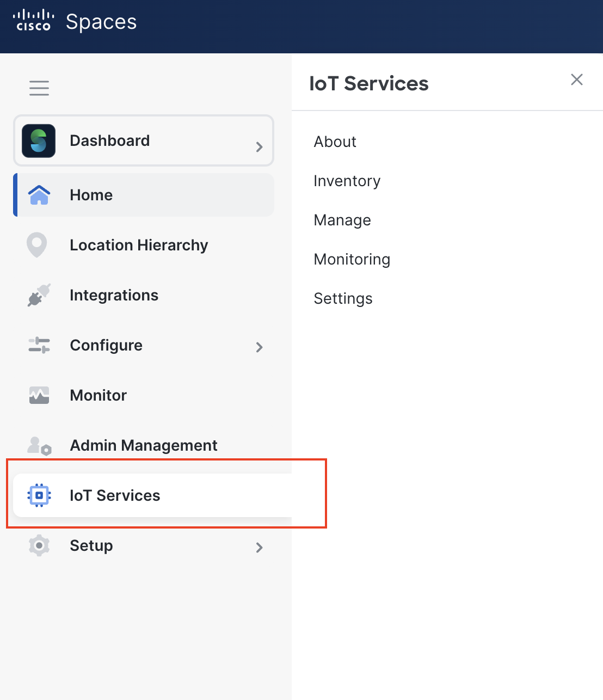Open IoT Services Settings entry

343,299
